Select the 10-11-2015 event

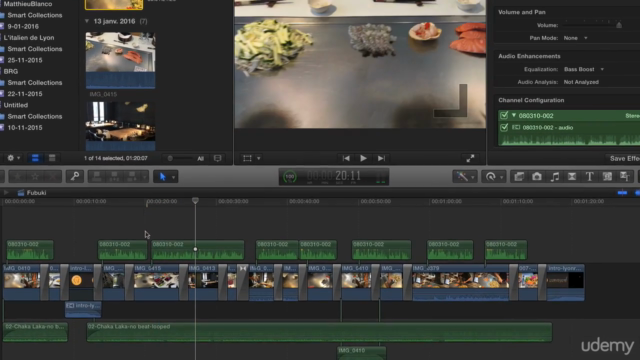pyautogui.click(x=24, y=128)
